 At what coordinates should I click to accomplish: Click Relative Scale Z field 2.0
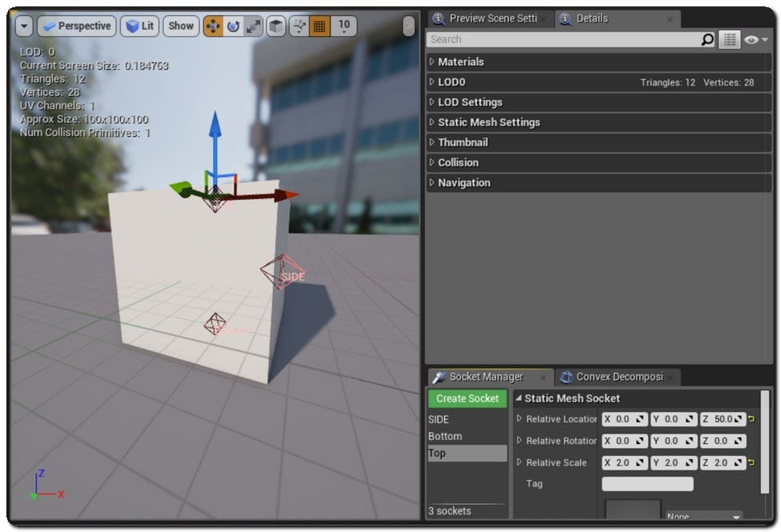pyautogui.click(x=723, y=462)
